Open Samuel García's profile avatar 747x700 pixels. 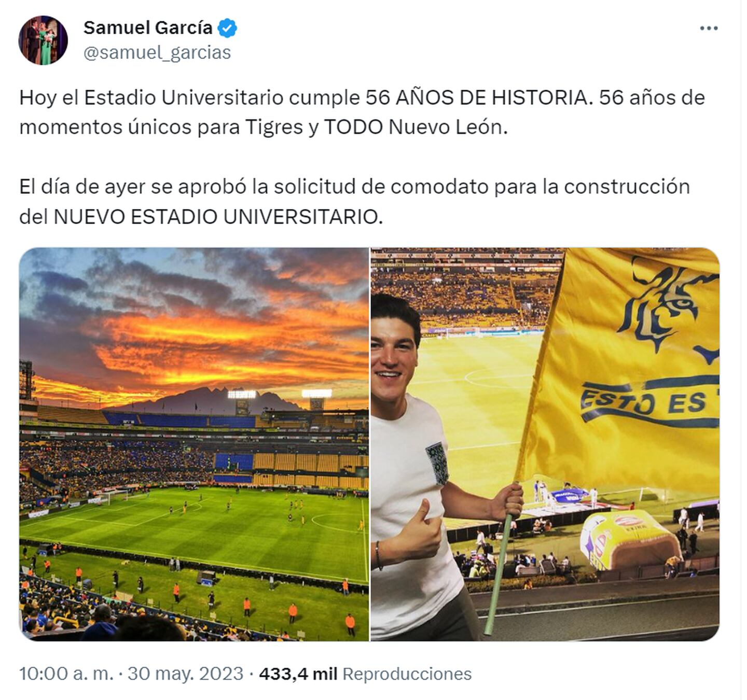pyautogui.click(x=43, y=40)
